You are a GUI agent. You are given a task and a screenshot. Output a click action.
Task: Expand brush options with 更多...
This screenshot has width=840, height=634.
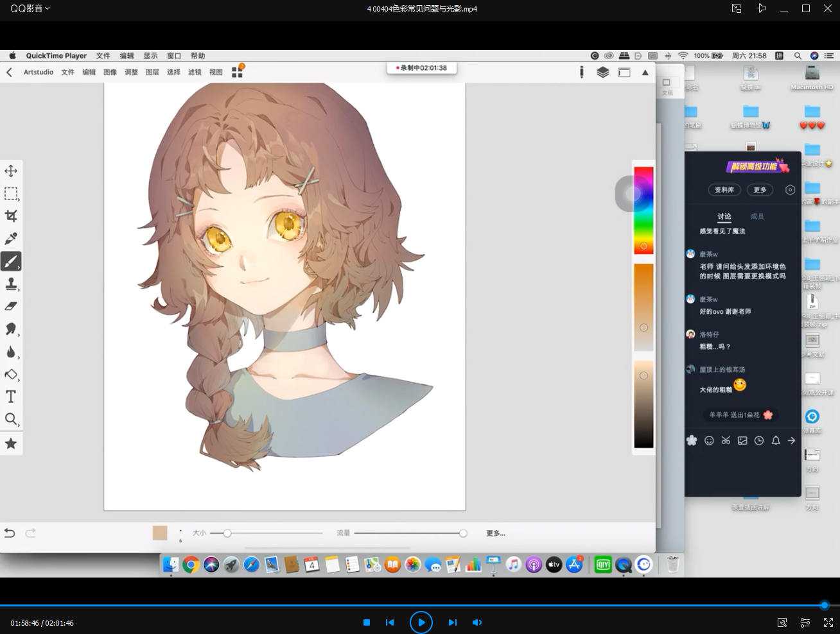click(495, 533)
